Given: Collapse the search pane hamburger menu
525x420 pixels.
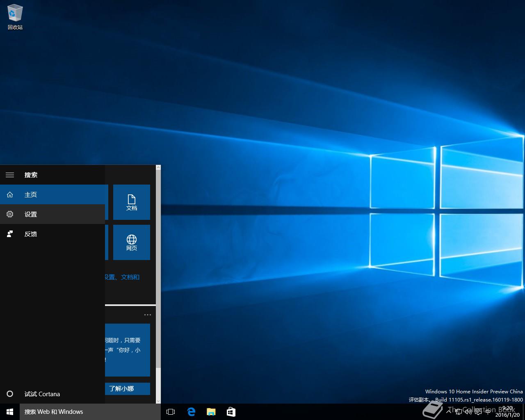Looking at the screenshot, I should pos(10,175).
